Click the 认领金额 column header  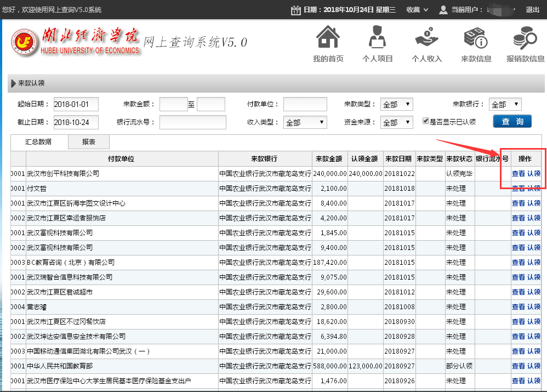365,159
